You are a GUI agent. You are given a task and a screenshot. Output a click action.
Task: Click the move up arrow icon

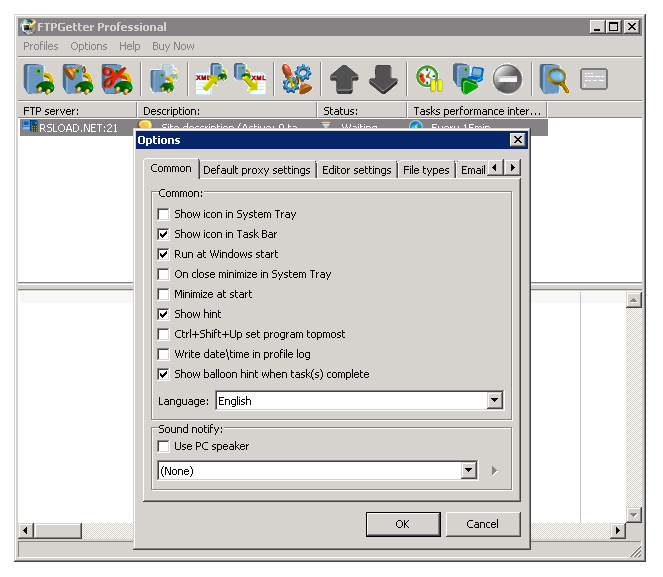tap(344, 79)
